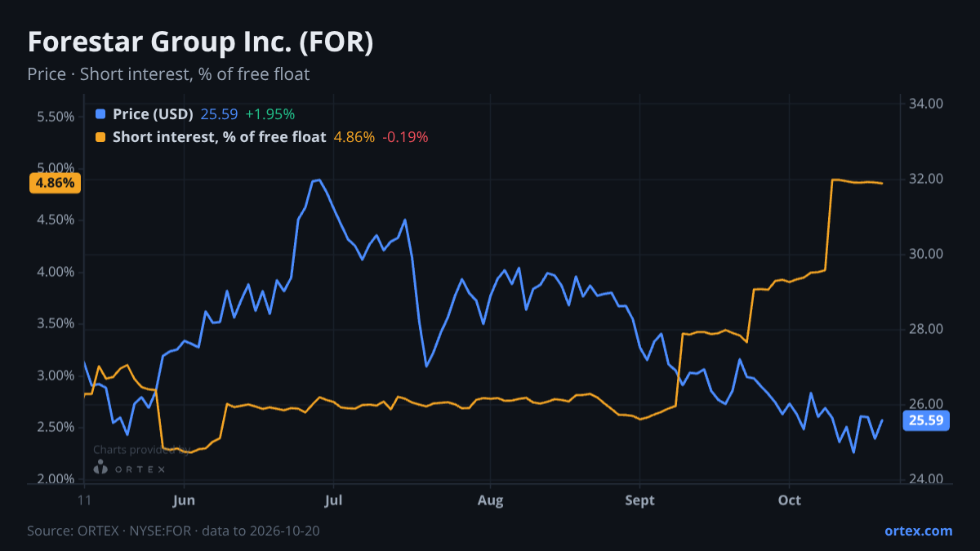
Task: Click the 2.00% left axis label
Action: (x=56, y=479)
